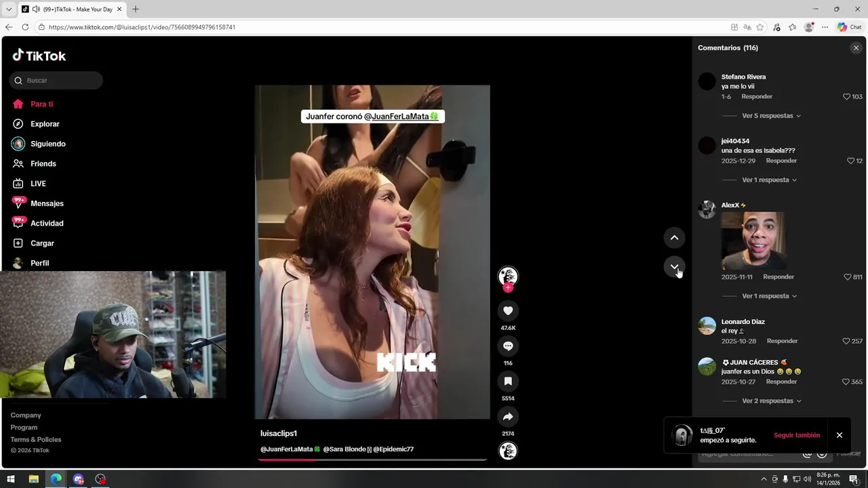Open the spinning sound disc icon
Viewport: 868px width, 488px height.
(508, 451)
